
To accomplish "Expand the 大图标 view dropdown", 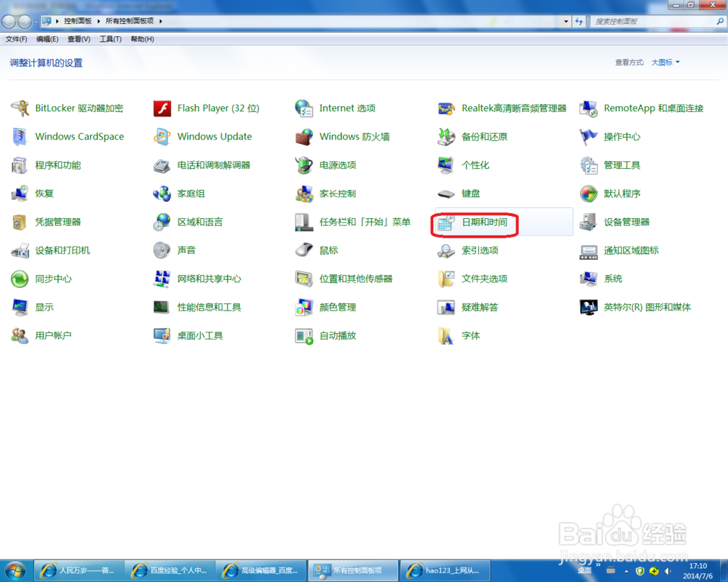I will coord(665,62).
